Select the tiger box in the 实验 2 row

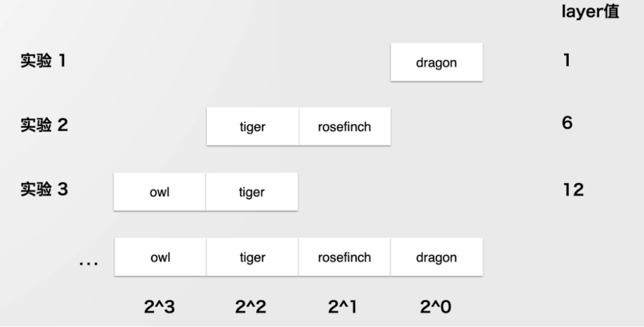coord(252,127)
